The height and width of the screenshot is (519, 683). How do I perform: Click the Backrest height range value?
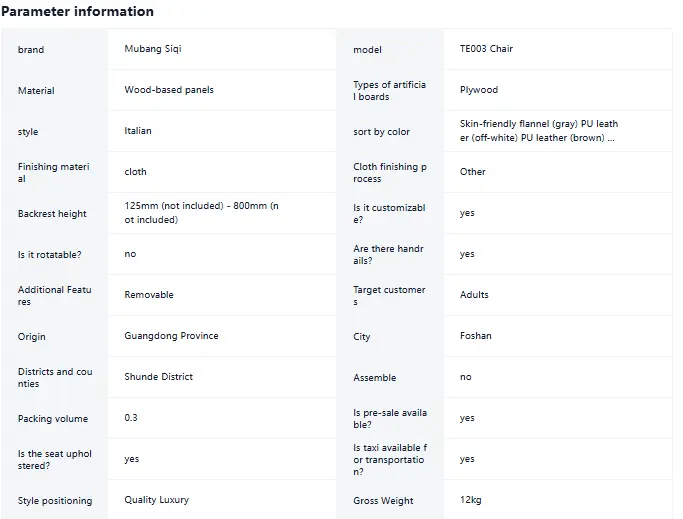201,212
